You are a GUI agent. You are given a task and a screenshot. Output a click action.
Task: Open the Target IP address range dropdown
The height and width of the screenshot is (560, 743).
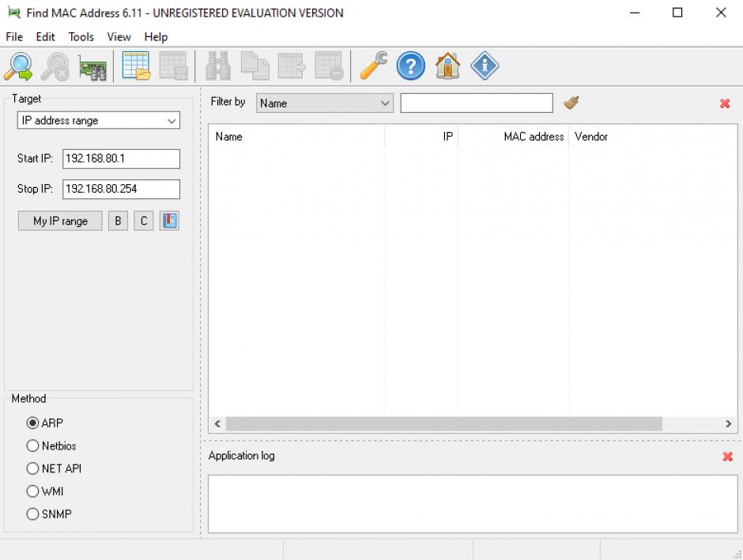click(99, 120)
